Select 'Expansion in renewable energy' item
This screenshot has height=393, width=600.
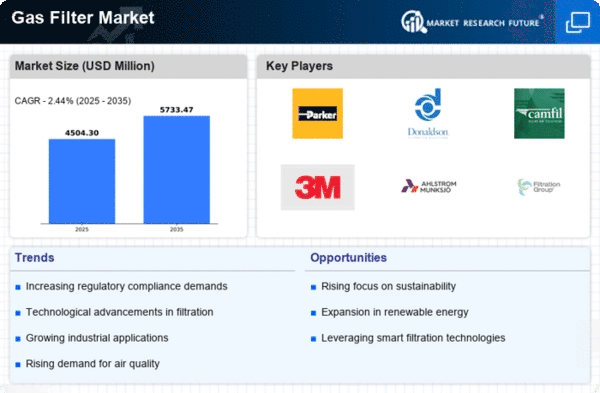click(x=395, y=312)
